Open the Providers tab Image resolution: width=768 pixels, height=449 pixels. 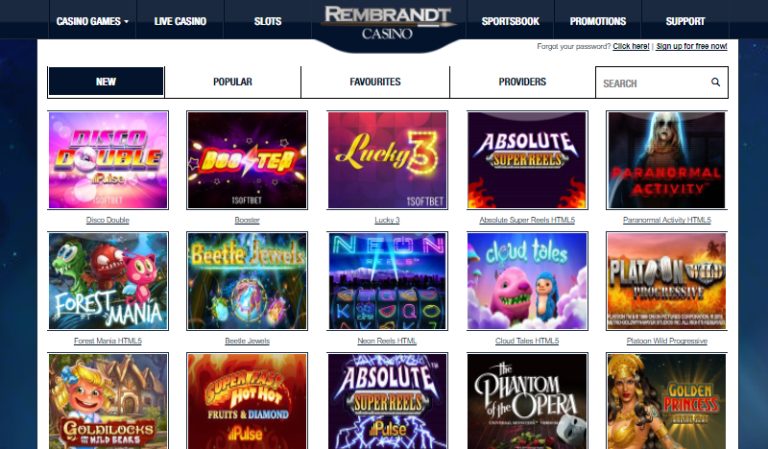522,82
